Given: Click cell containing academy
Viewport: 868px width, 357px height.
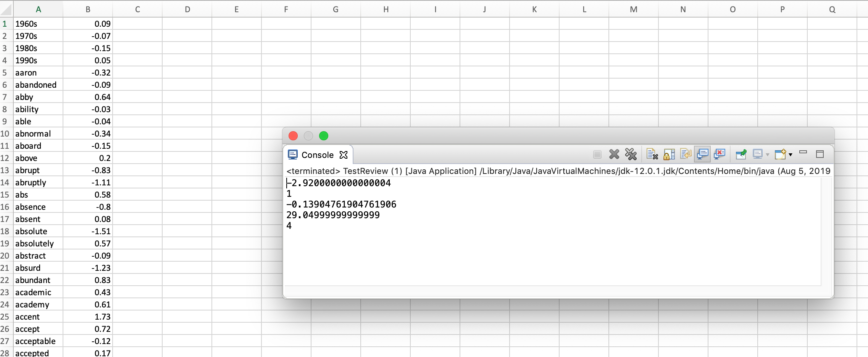Looking at the screenshot, I should click(x=38, y=304).
